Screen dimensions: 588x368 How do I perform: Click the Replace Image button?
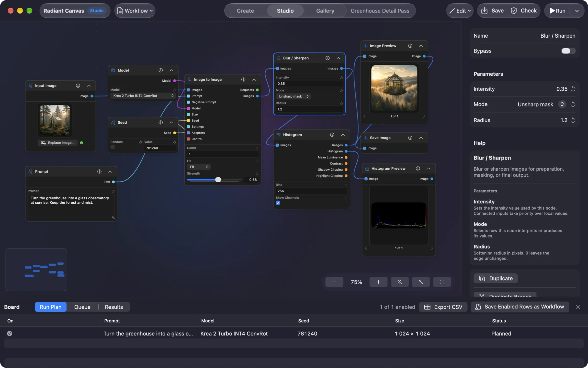pyautogui.click(x=58, y=143)
